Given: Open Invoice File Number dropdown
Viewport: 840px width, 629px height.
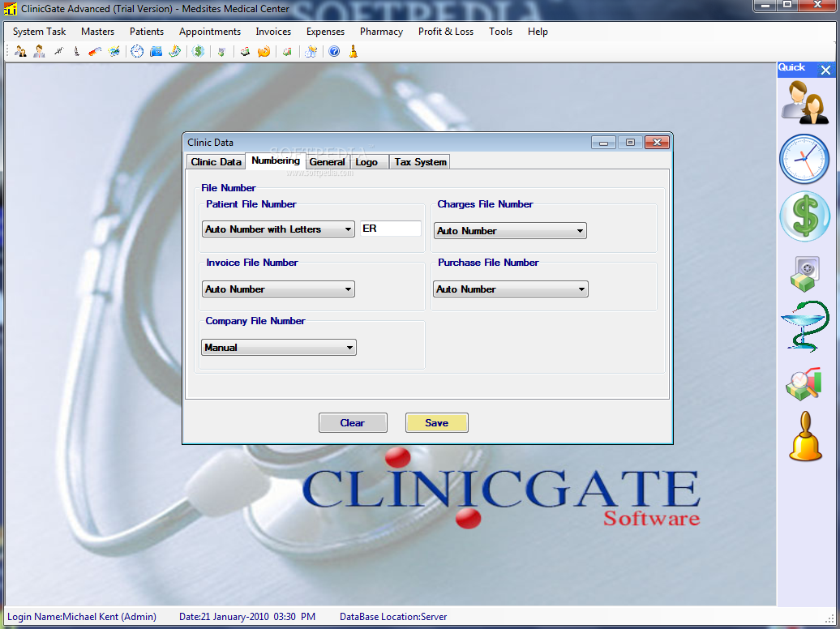Looking at the screenshot, I should 278,289.
